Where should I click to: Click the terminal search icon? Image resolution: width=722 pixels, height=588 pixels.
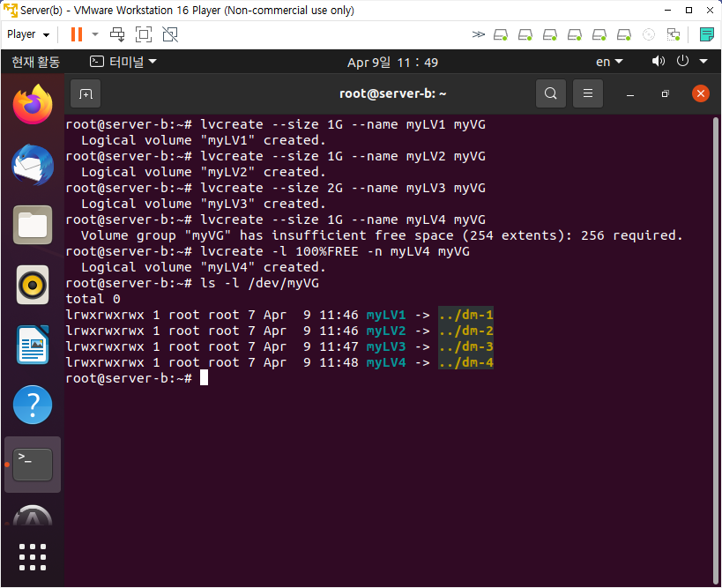[x=551, y=93]
